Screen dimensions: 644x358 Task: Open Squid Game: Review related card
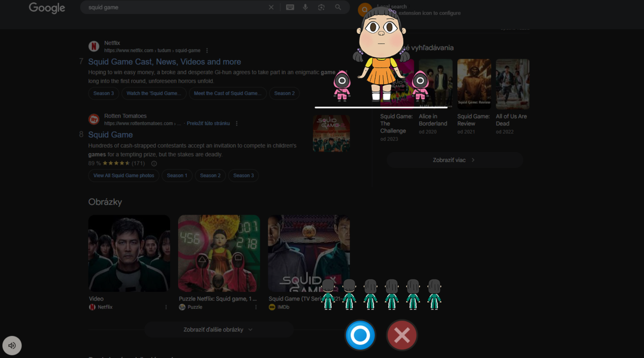474,97
